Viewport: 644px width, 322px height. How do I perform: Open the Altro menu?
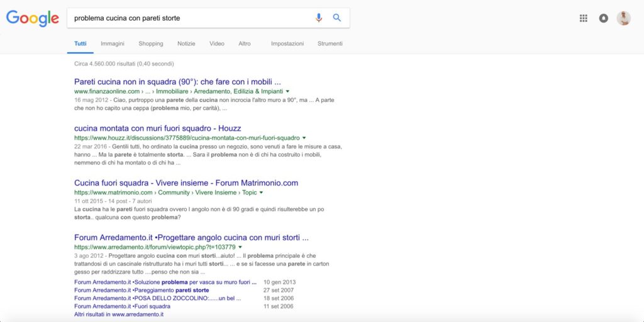click(x=245, y=43)
